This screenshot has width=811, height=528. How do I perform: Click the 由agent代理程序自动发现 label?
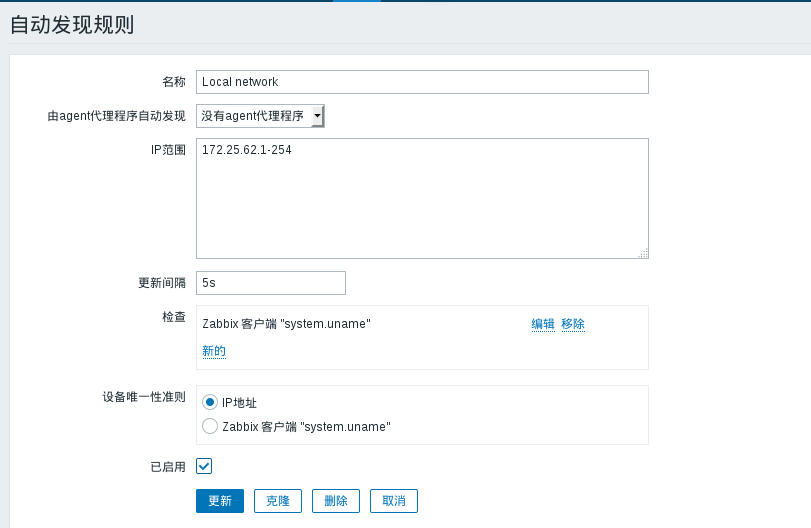116,116
